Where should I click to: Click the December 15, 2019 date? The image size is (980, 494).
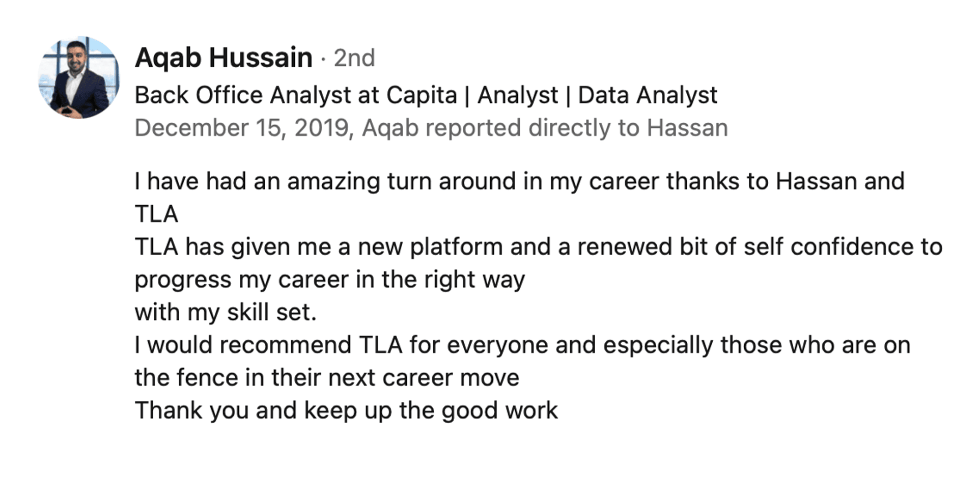[244, 128]
